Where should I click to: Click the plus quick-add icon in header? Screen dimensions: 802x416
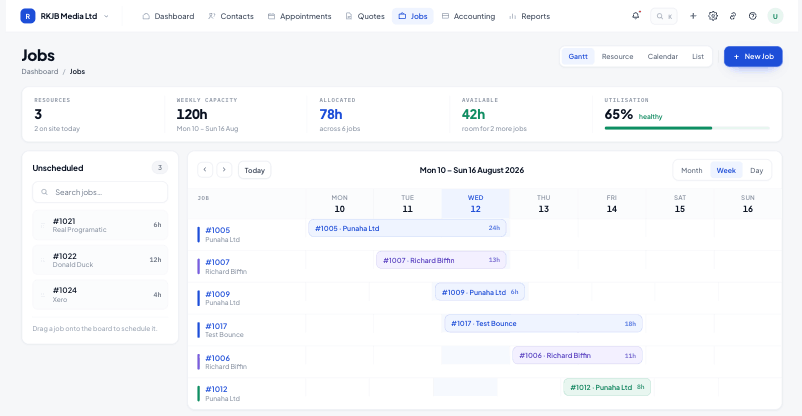point(693,16)
